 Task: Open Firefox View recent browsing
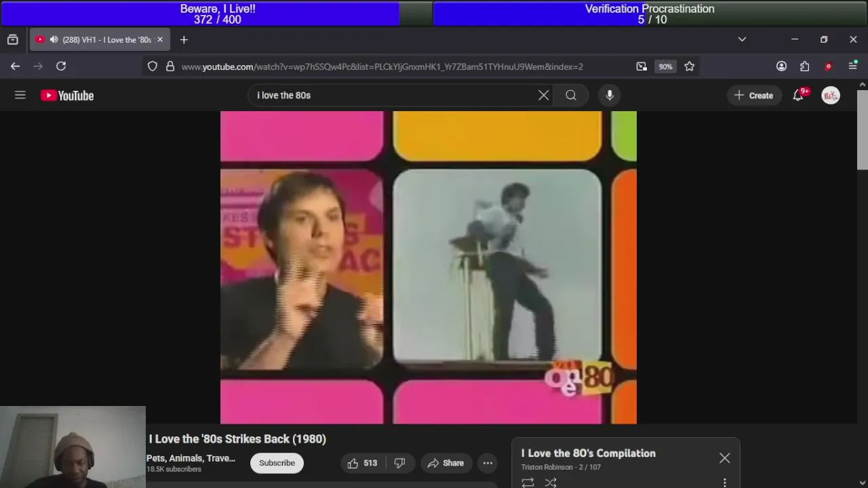coord(12,40)
